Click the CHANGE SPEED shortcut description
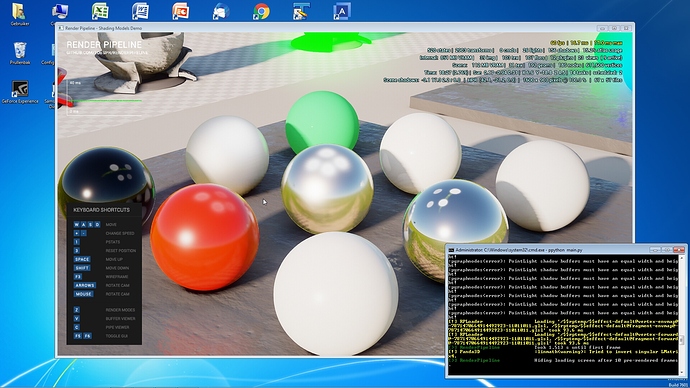Screen dimensions: 690x388 [120, 233]
